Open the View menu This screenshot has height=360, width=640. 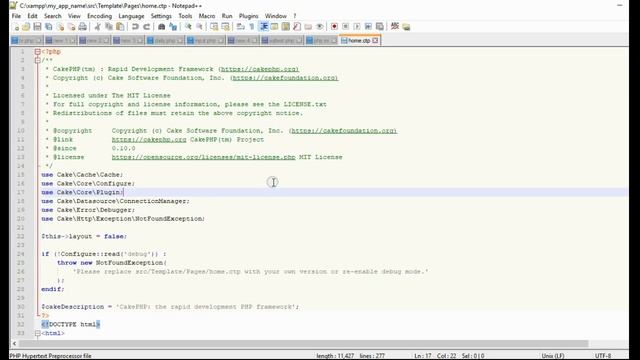click(74, 16)
